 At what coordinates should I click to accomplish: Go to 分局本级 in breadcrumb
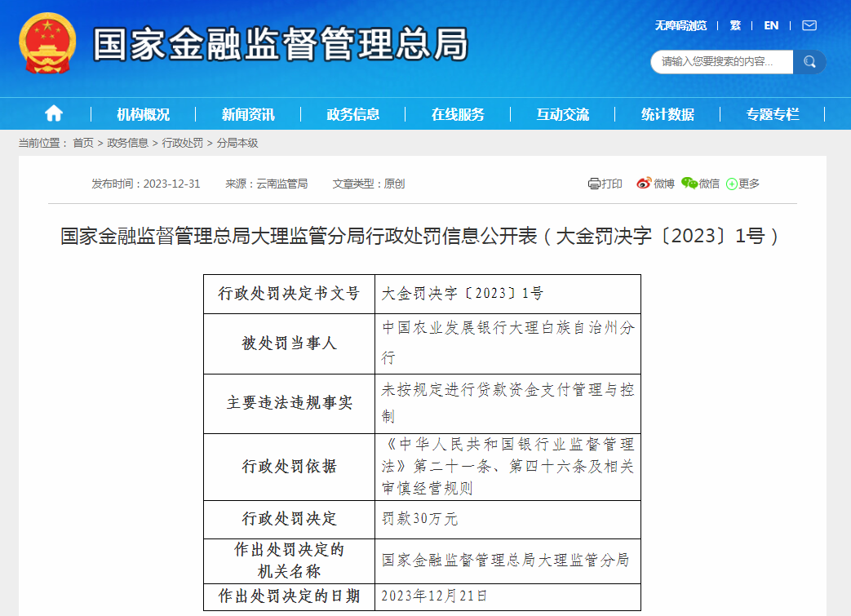pos(237,143)
